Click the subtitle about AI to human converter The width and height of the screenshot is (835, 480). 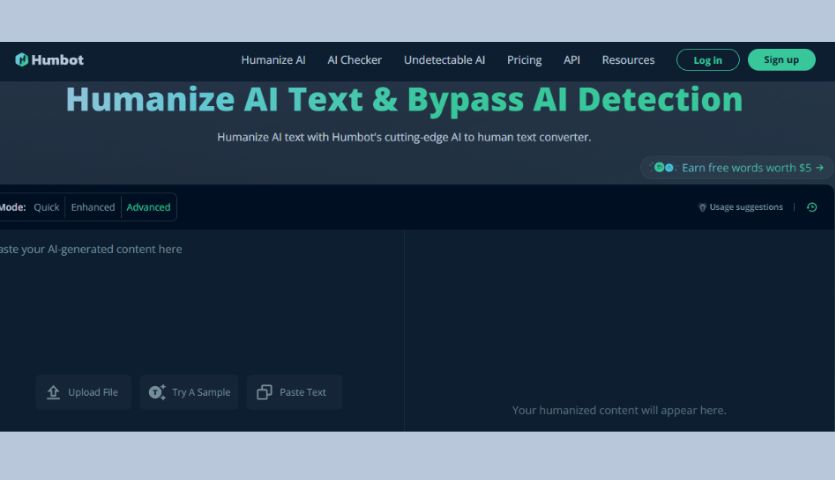coord(404,137)
